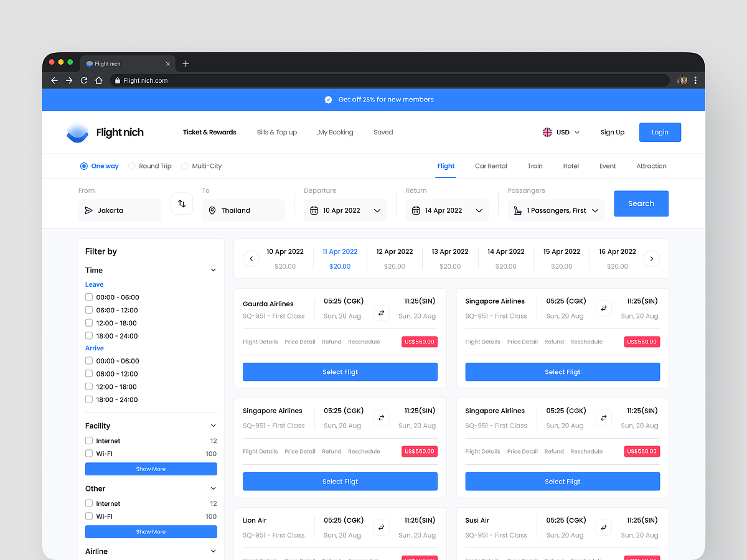Image resolution: width=747 pixels, height=560 pixels.
Task: Click the Sign Up link
Action: [x=613, y=132]
